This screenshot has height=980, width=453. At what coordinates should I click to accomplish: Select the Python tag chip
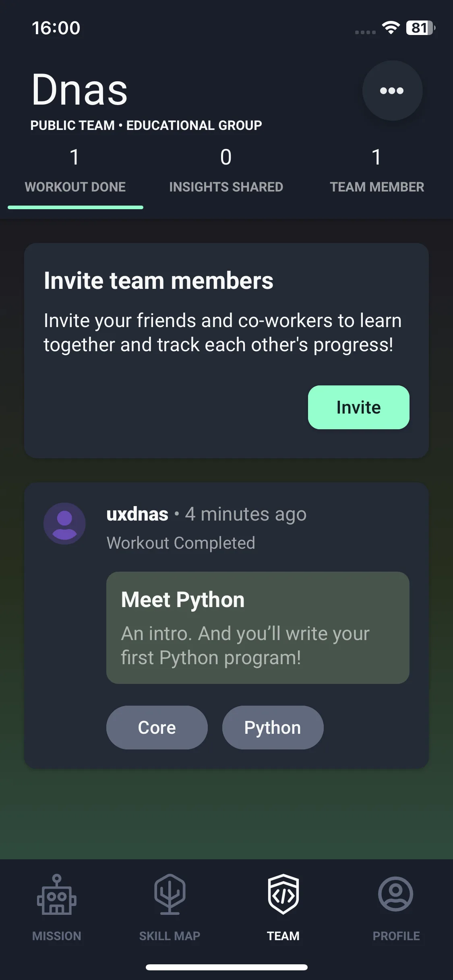point(273,727)
